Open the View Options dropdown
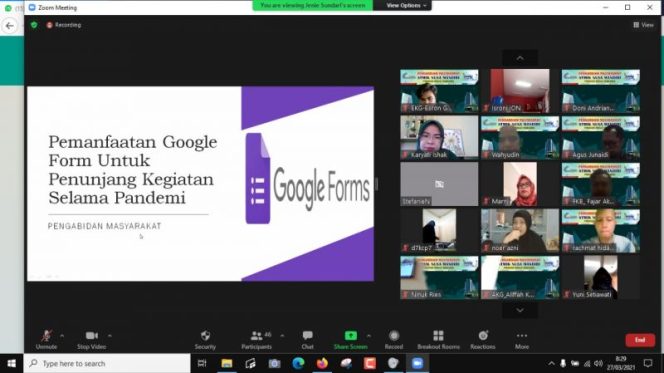The width and height of the screenshot is (664, 373). pyautogui.click(x=406, y=6)
